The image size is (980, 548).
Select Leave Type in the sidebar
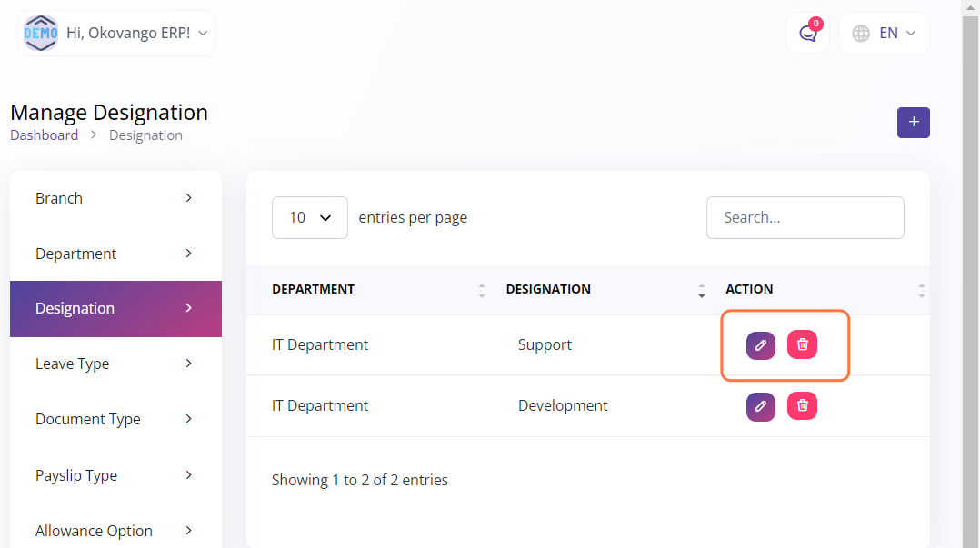click(x=115, y=364)
